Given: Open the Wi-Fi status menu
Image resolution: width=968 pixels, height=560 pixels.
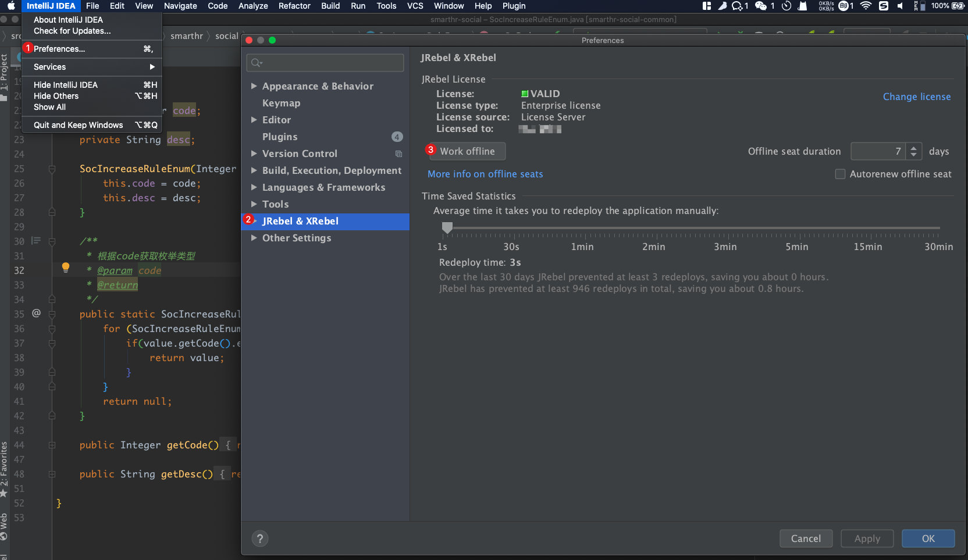Looking at the screenshot, I should 866,6.
